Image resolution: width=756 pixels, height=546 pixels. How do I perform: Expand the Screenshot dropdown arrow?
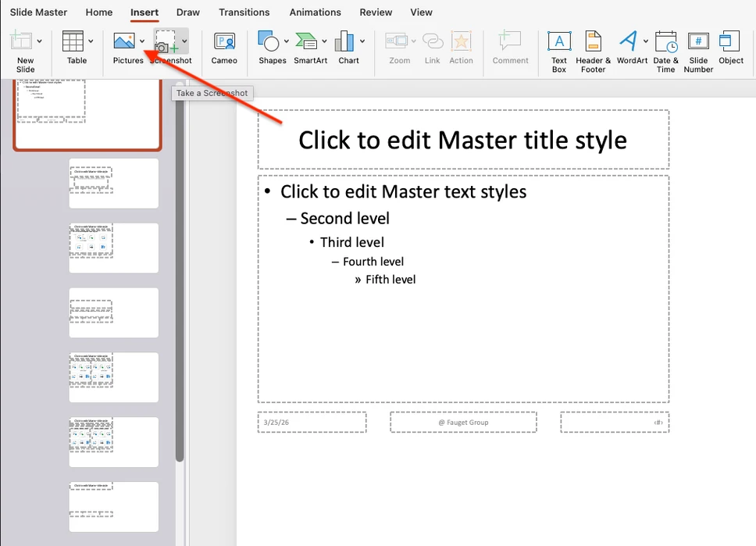185,41
